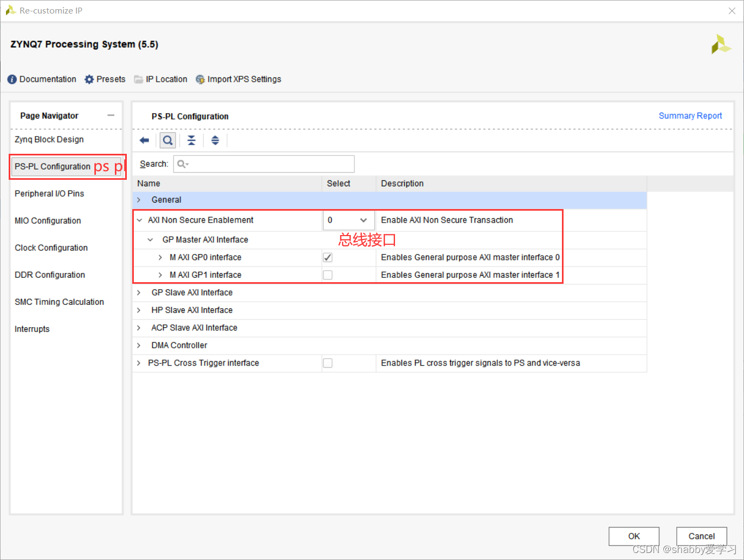Enable M AXI GP1 interface checkbox
Screen dimensions: 744x560
coord(328,275)
